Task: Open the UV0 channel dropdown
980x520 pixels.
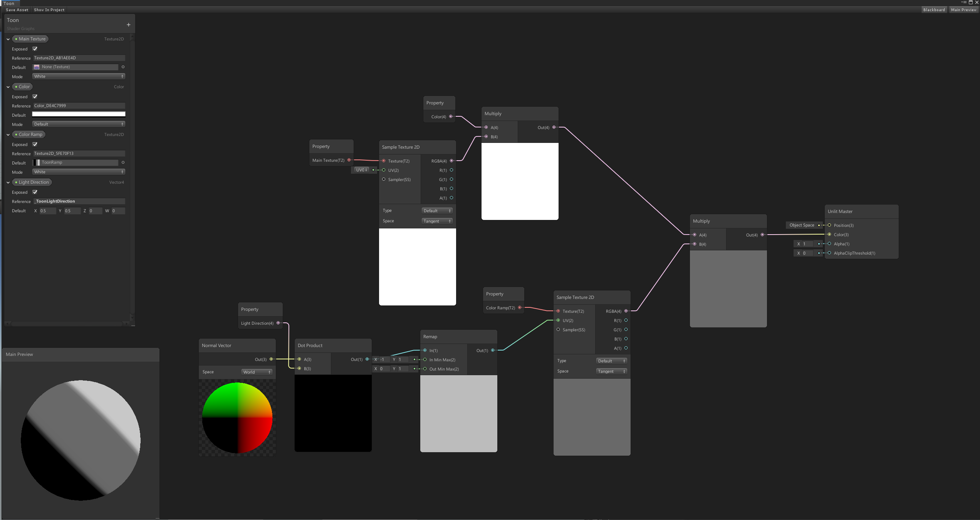Action: pyautogui.click(x=361, y=170)
